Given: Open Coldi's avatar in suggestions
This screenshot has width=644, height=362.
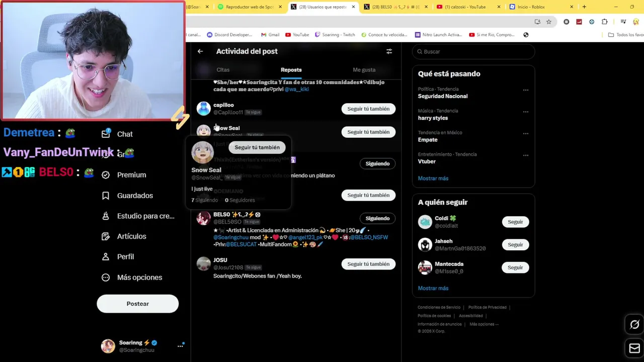Looking at the screenshot, I should pyautogui.click(x=425, y=222).
